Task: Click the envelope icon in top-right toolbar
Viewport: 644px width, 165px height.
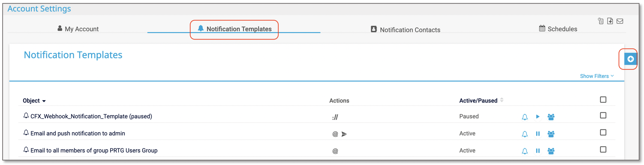Action: tap(620, 21)
